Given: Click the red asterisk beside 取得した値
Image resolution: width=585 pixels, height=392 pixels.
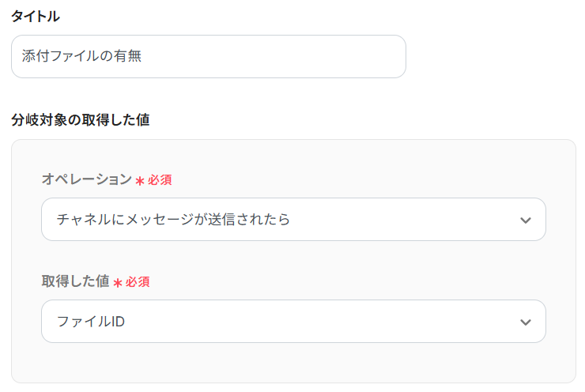Looking at the screenshot, I should 118,282.
